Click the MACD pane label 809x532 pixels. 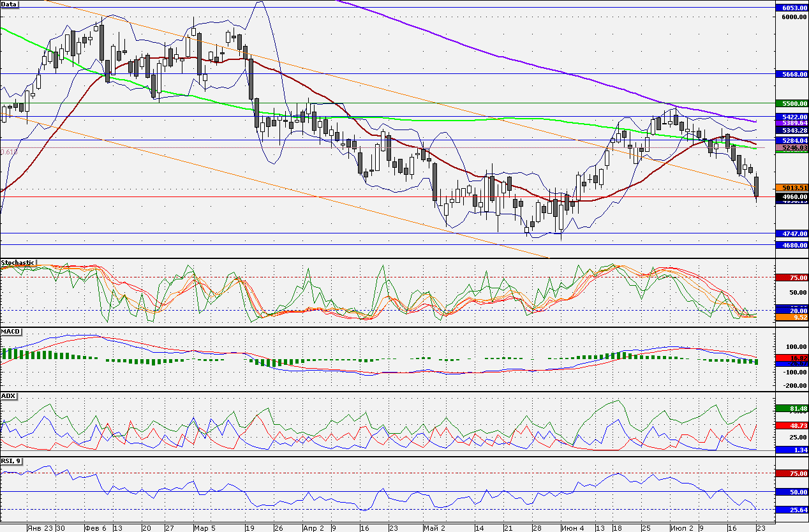10,332
